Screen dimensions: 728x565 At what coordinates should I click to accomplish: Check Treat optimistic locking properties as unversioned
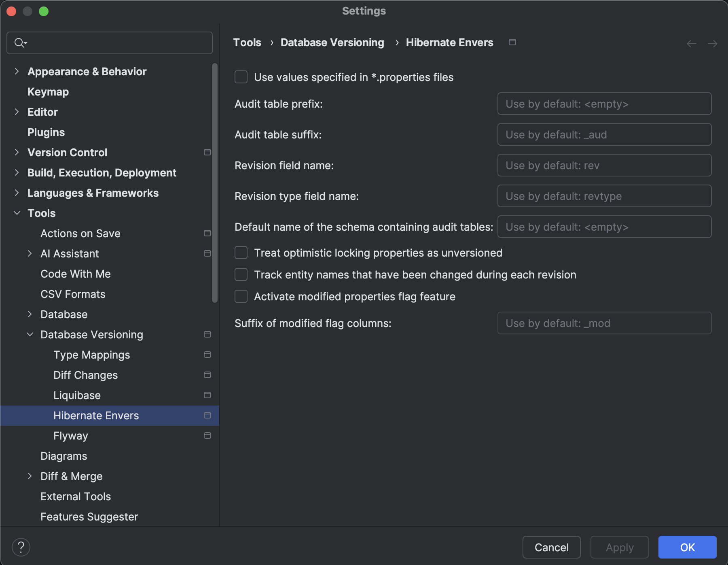(x=241, y=253)
